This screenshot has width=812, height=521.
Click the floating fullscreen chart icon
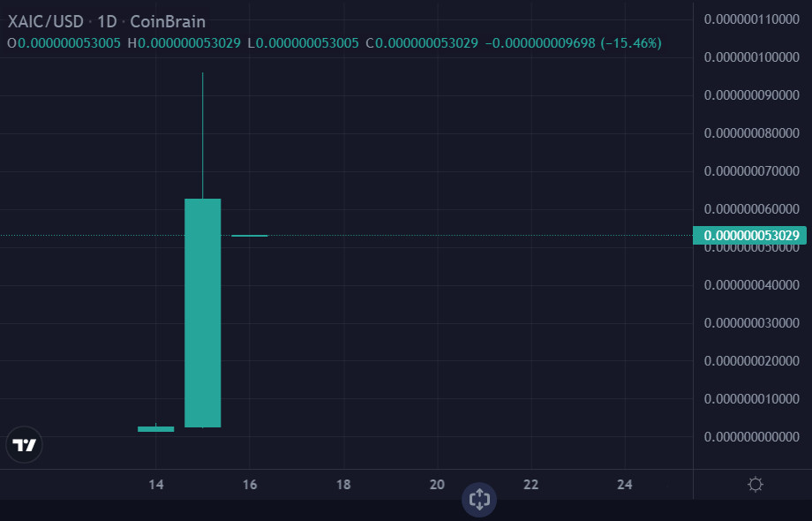click(x=479, y=499)
